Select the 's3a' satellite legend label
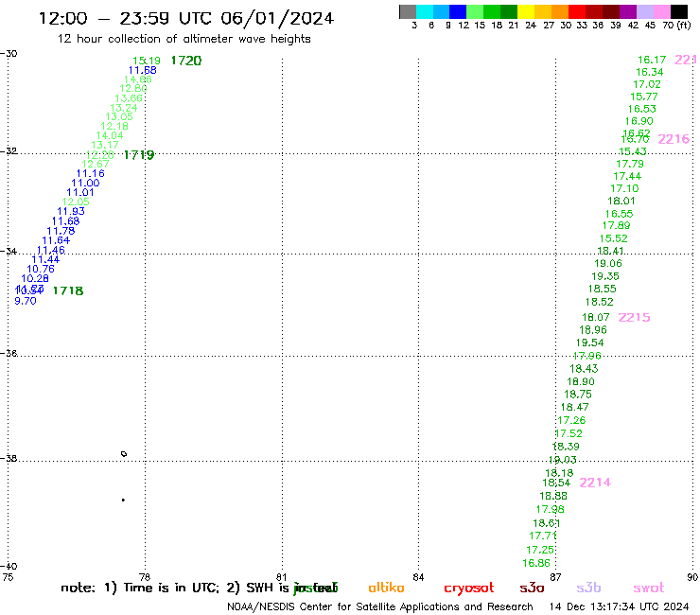Viewport: 700px width, 615px height. [532, 588]
